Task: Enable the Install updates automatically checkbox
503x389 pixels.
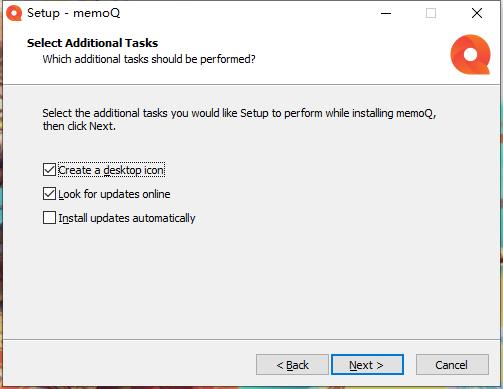Action: pos(49,218)
